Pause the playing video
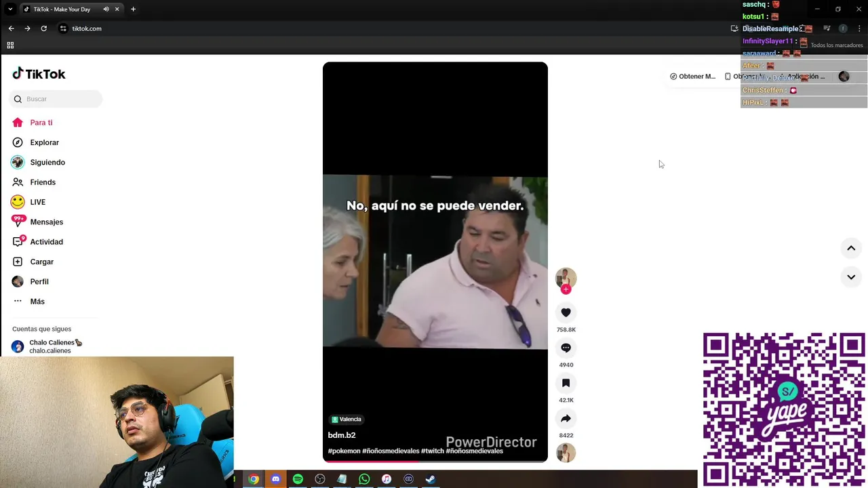The image size is (868, 488). pyautogui.click(x=435, y=262)
